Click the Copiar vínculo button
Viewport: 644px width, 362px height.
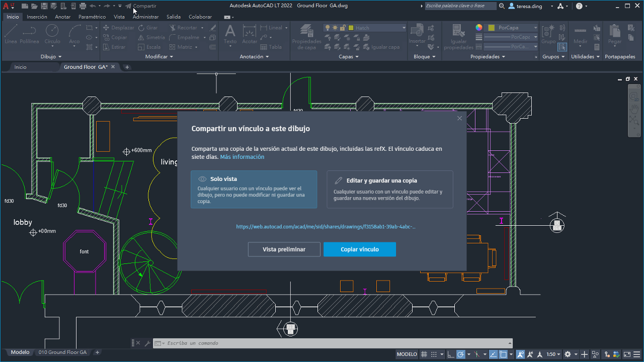tap(360, 249)
